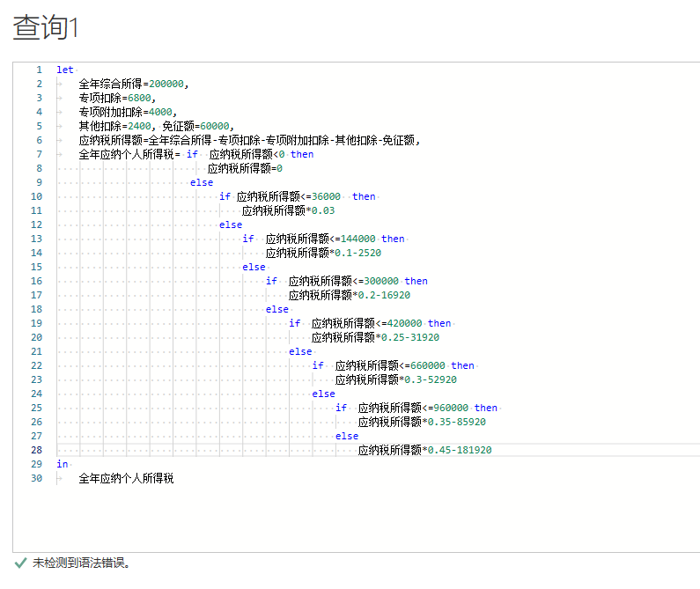Click the threshold 420000 on line 19
The width and height of the screenshot is (700, 589).
pos(404,323)
